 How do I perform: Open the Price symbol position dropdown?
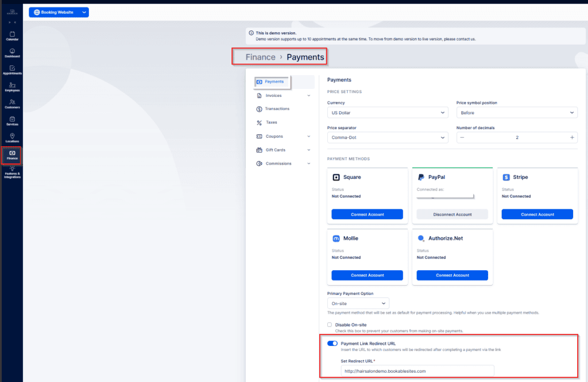pos(517,113)
